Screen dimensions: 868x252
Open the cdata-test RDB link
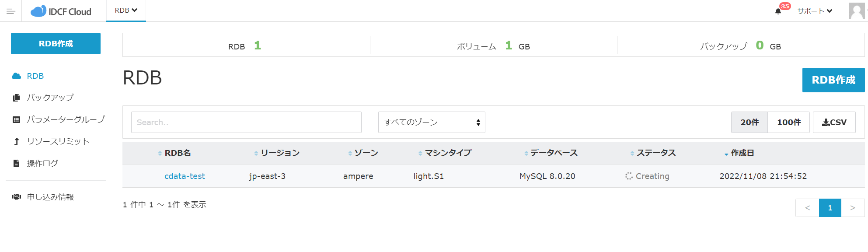[185, 176]
